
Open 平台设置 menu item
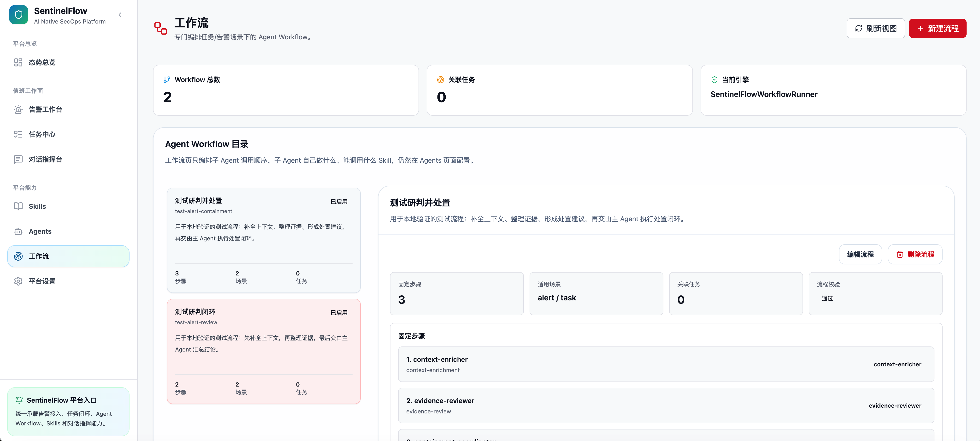coord(69,281)
